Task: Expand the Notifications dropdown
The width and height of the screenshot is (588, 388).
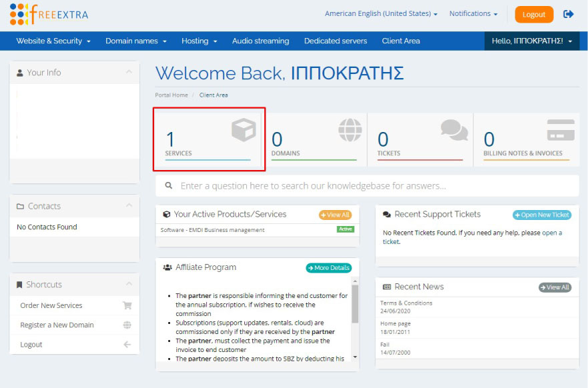Action: point(473,14)
